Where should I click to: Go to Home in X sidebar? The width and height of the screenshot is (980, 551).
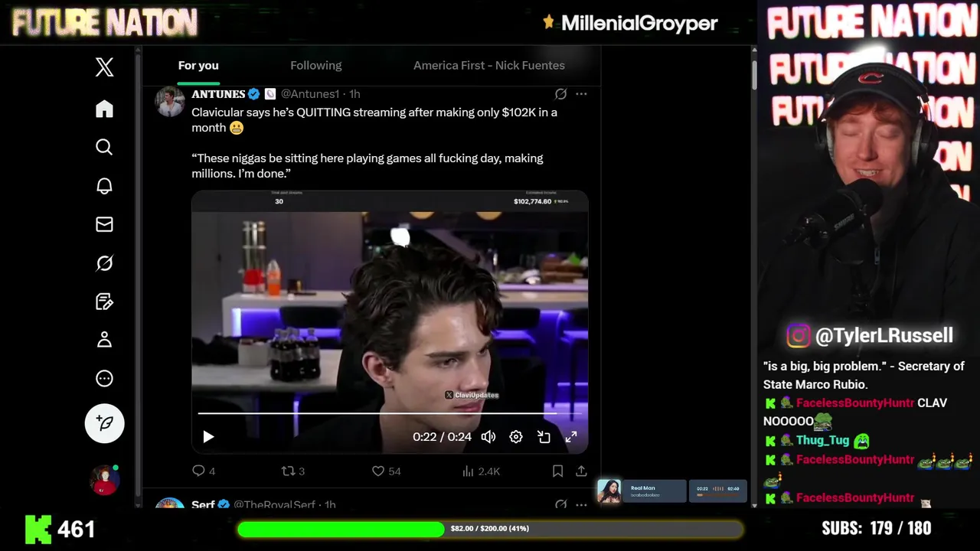pos(105,109)
